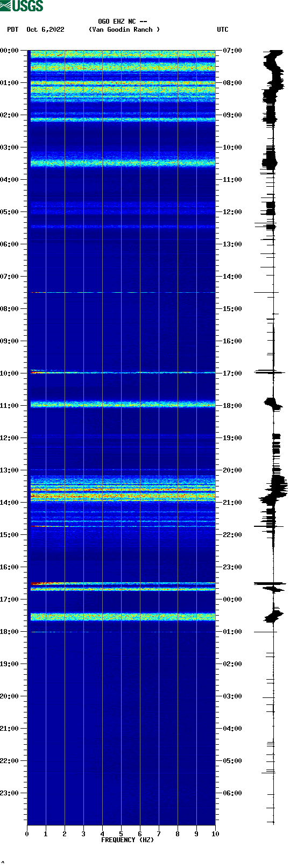Screen dimensions: 297x868
Task: Click the red high-energy band near 16:30 PDT
Action: (123, 583)
